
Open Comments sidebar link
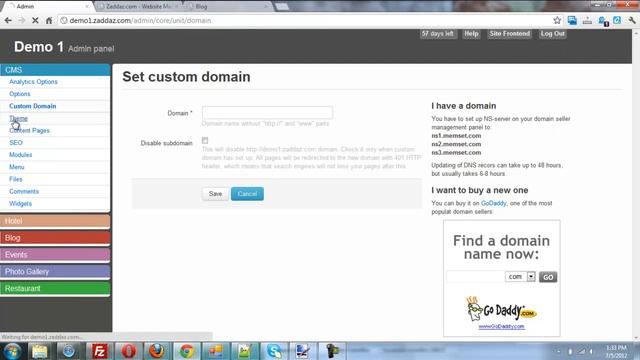click(x=24, y=191)
